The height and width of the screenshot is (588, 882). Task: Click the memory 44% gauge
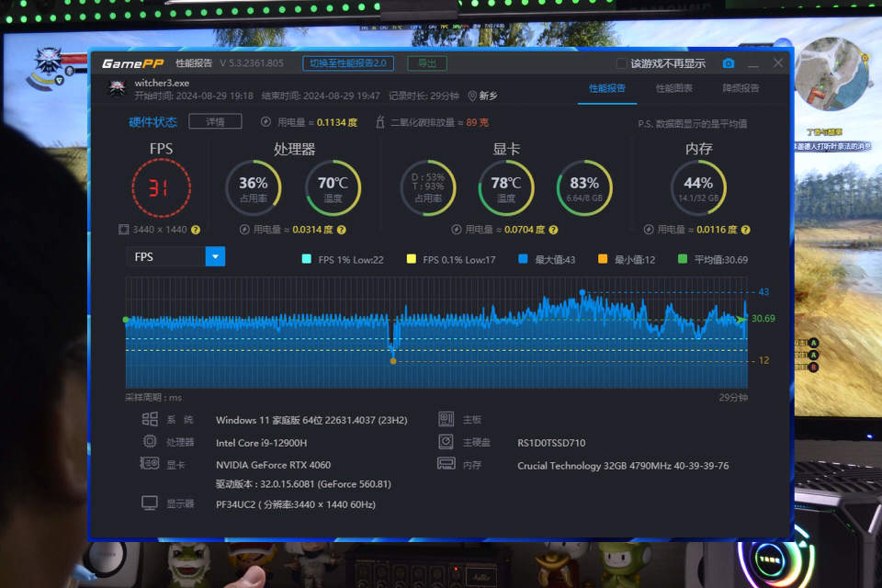click(698, 188)
